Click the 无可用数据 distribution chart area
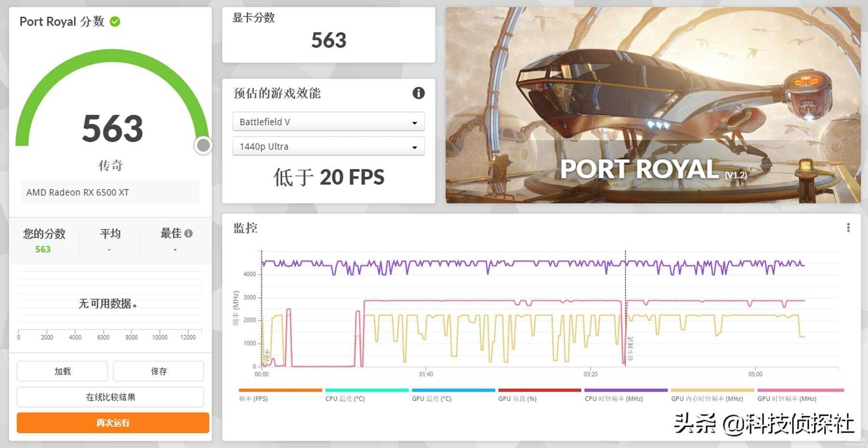This screenshot has width=868, height=448. tap(110, 304)
